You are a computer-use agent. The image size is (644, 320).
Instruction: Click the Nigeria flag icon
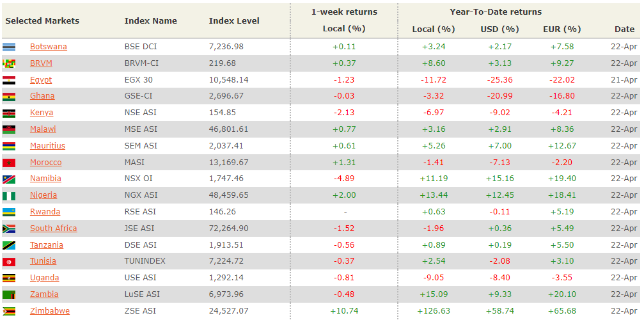[9, 195]
